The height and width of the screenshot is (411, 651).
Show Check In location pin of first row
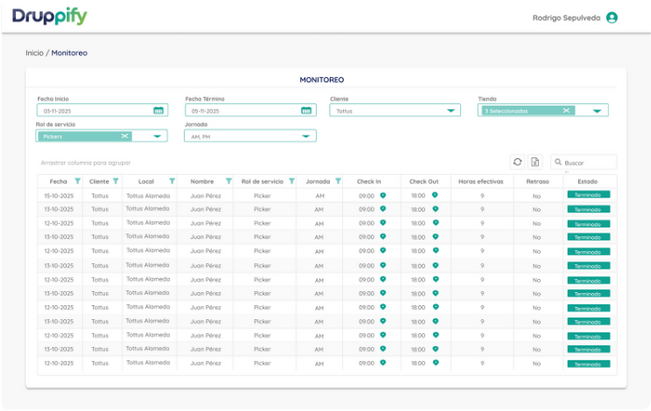[383, 195]
